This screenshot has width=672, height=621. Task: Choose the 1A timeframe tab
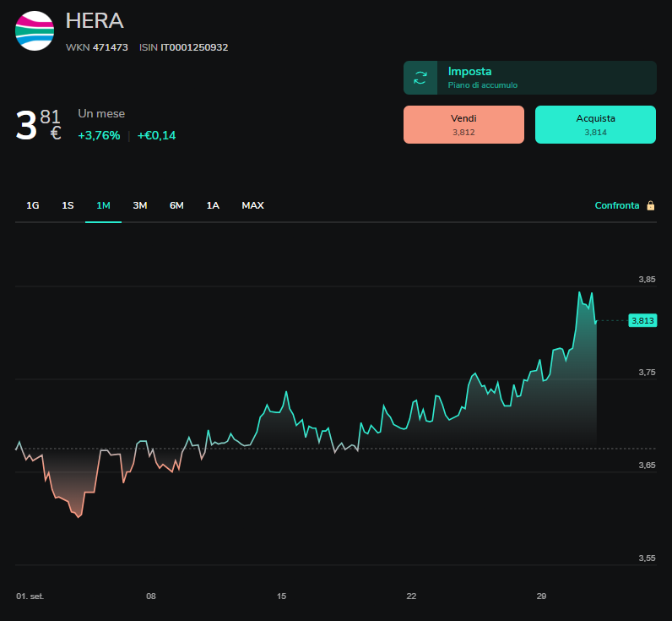click(x=213, y=205)
